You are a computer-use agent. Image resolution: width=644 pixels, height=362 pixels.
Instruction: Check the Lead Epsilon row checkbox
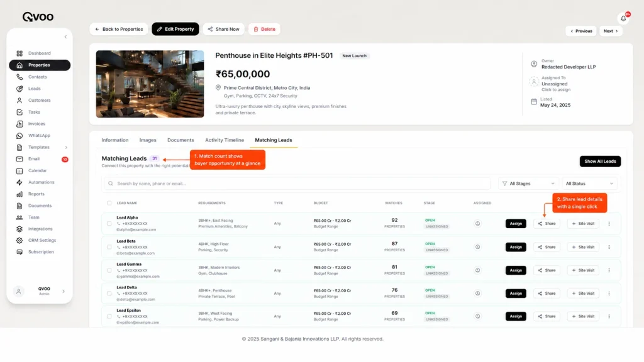click(109, 317)
